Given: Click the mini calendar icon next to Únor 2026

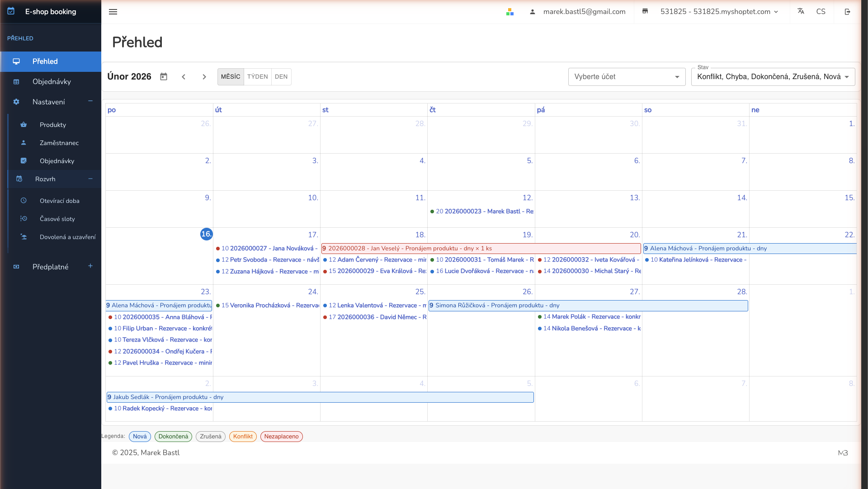Looking at the screenshot, I should pos(163,76).
